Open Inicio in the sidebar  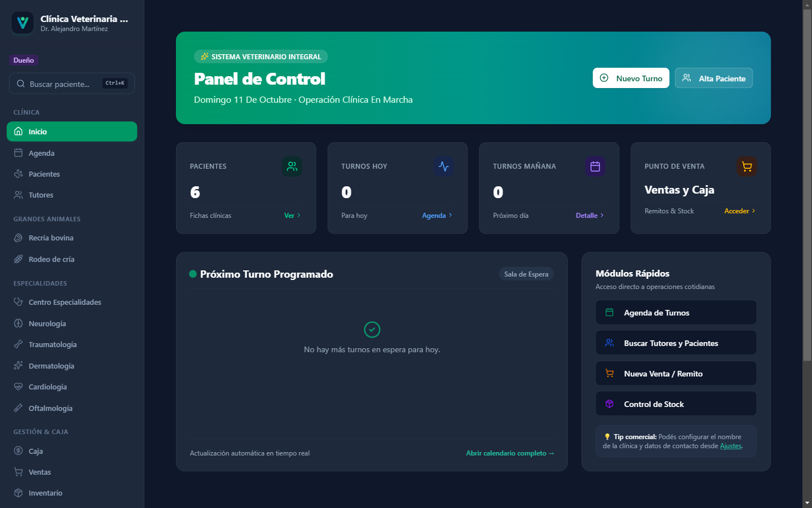(72, 132)
